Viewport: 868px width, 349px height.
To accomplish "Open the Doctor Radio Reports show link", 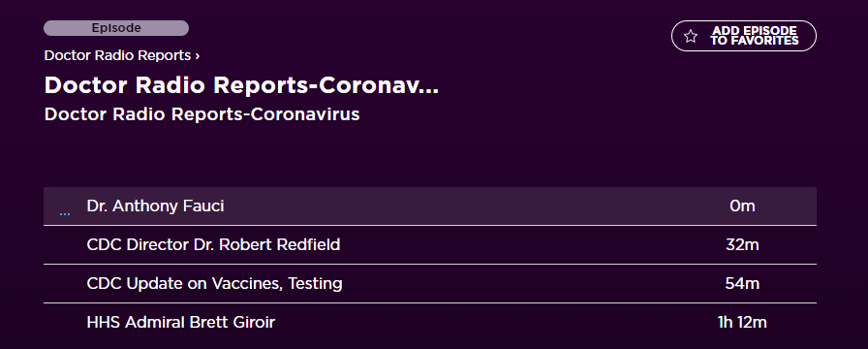I will click(117, 55).
